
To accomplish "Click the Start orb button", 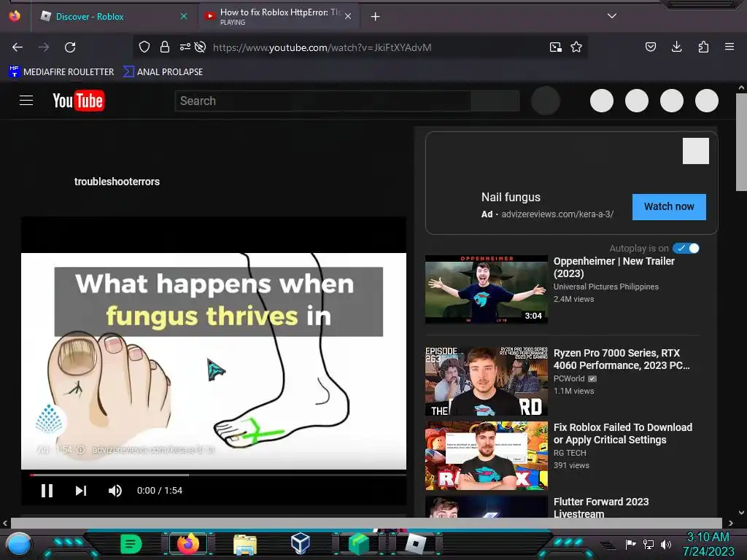I will 19,544.
